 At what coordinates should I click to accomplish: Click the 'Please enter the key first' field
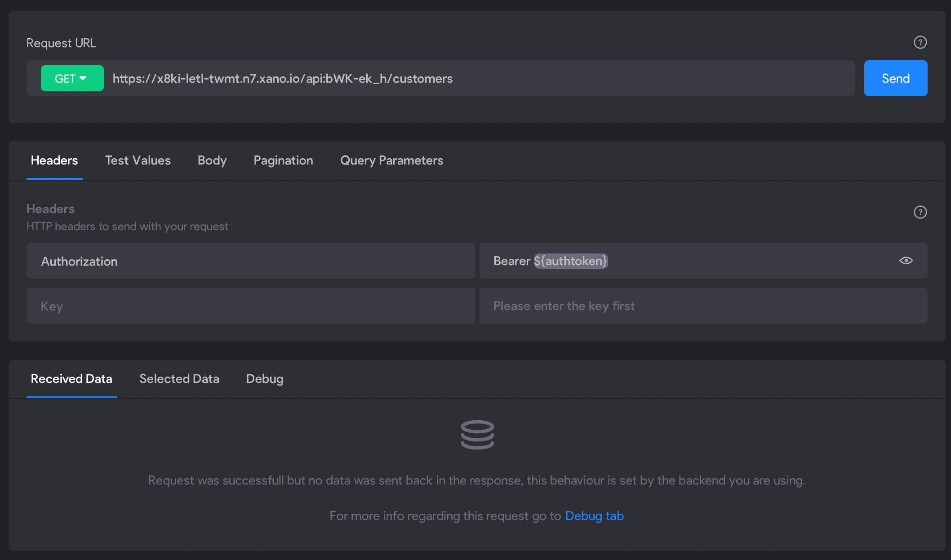click(x=703, y=306)
